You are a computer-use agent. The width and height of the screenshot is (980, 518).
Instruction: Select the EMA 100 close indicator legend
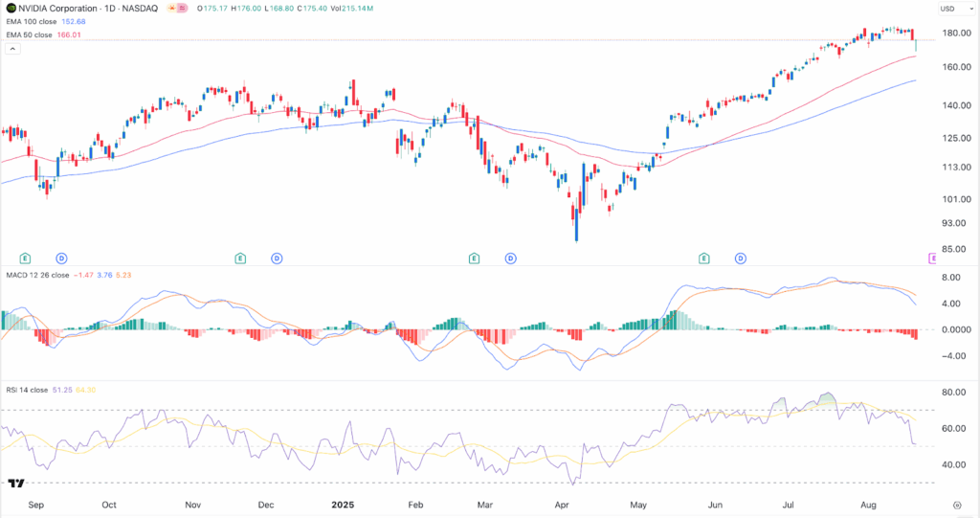(32, 21)
